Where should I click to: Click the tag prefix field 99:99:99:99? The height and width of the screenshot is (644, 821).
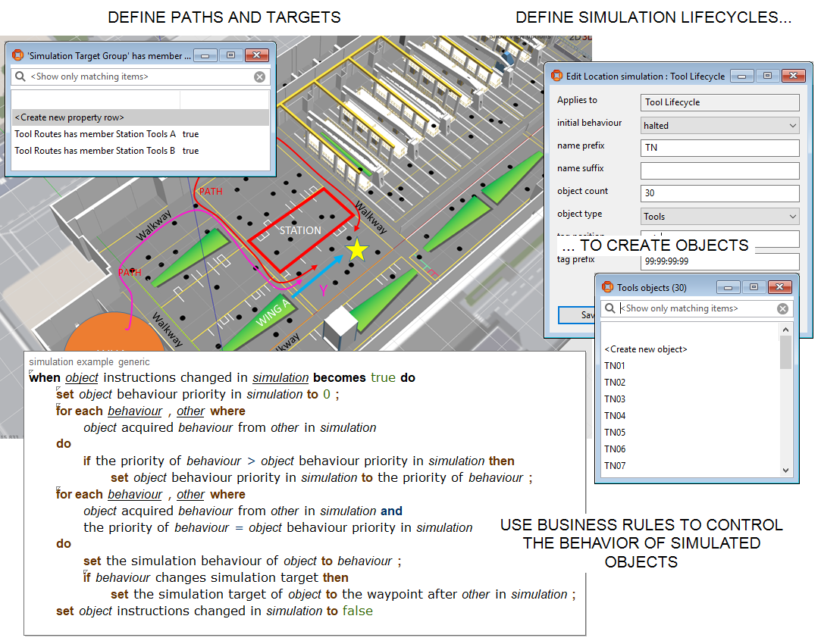[x=720, y=261]
